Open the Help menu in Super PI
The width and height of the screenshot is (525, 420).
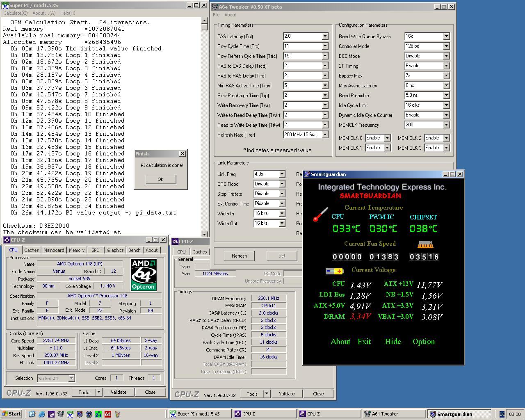coord(68,13)
